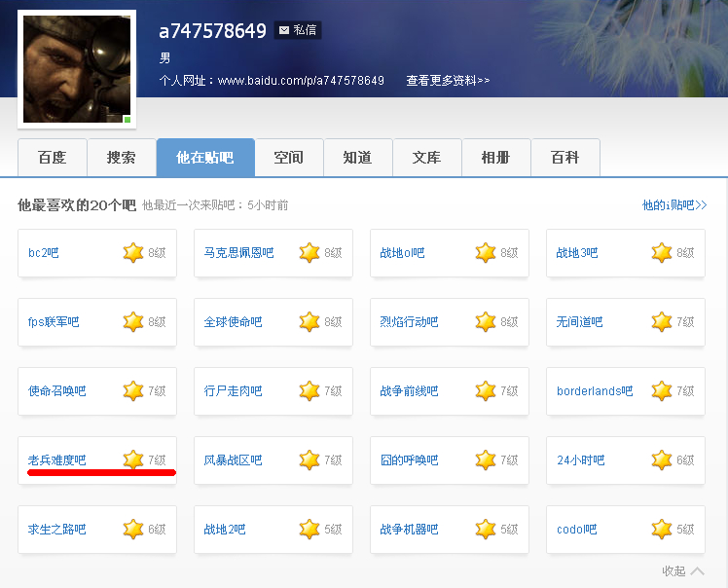Collapse the forum list with 收起
The image size is (728, 588).
683,570
